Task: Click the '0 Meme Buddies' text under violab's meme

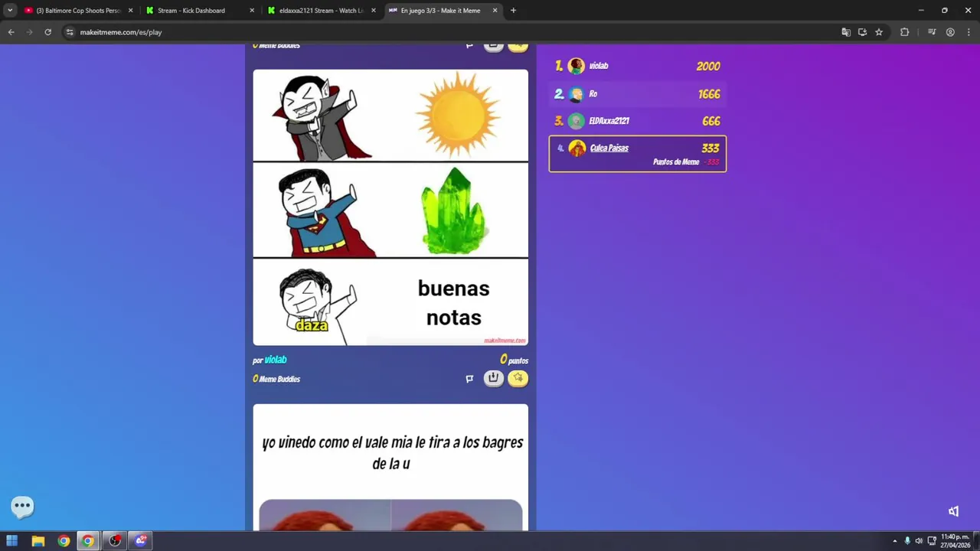Action: (x=276, y=379)
